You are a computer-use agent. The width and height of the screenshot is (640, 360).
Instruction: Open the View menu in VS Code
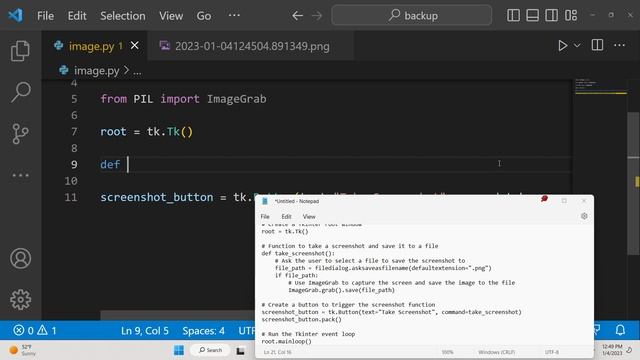171,16
